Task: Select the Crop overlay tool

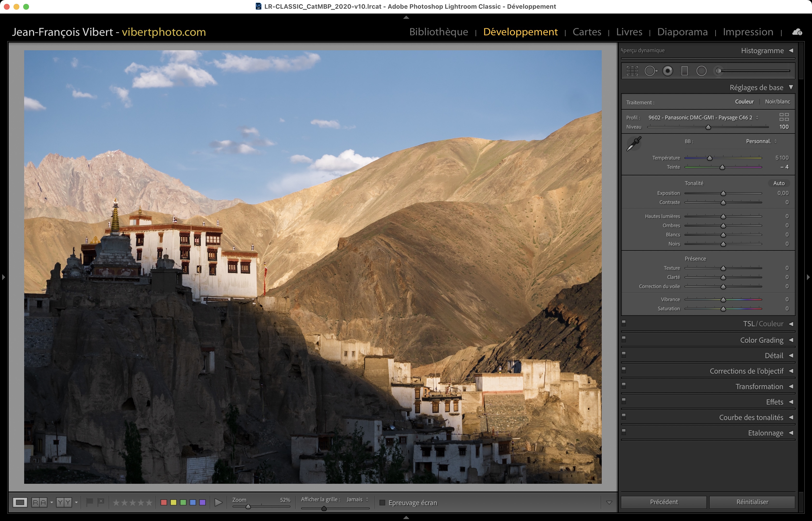Action: pyautogui.click(x=632, y=71)
